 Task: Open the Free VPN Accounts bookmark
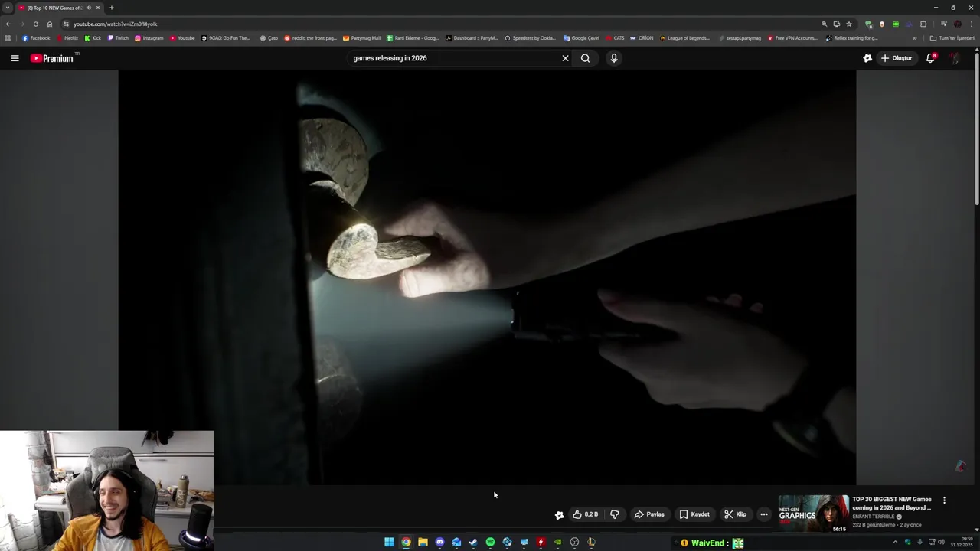pos(792,38)
